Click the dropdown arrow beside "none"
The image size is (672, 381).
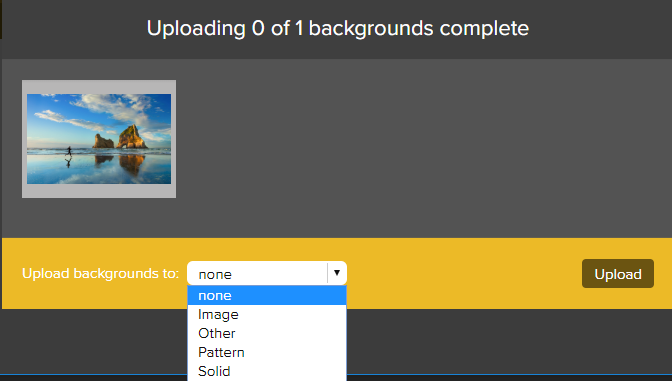click(337, 273)
